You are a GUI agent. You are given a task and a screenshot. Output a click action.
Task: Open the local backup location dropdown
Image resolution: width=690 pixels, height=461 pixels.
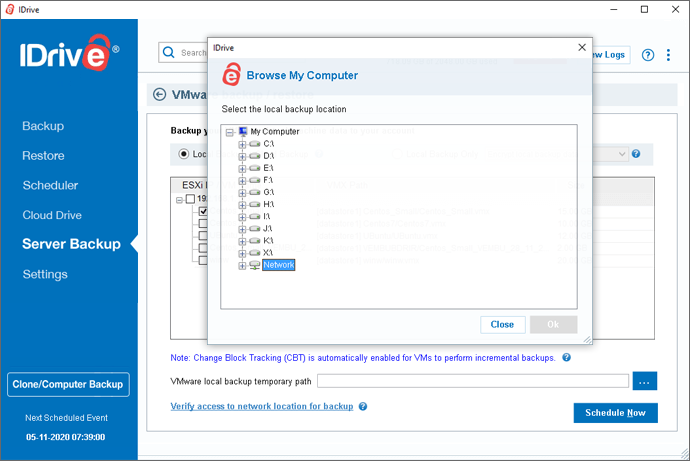click(x=622, y=154)
